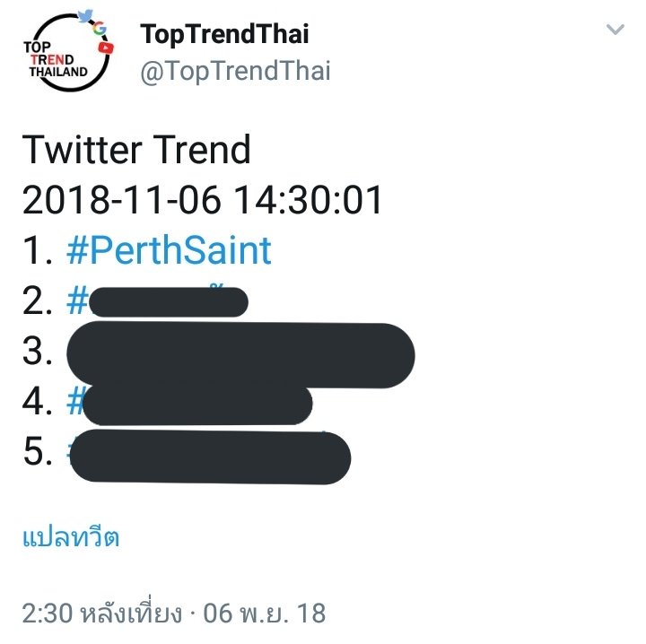Open the TopTrendThai profile avatar
Image resolution: width=646 pixels, height=644 pixels.
(67, 51)
